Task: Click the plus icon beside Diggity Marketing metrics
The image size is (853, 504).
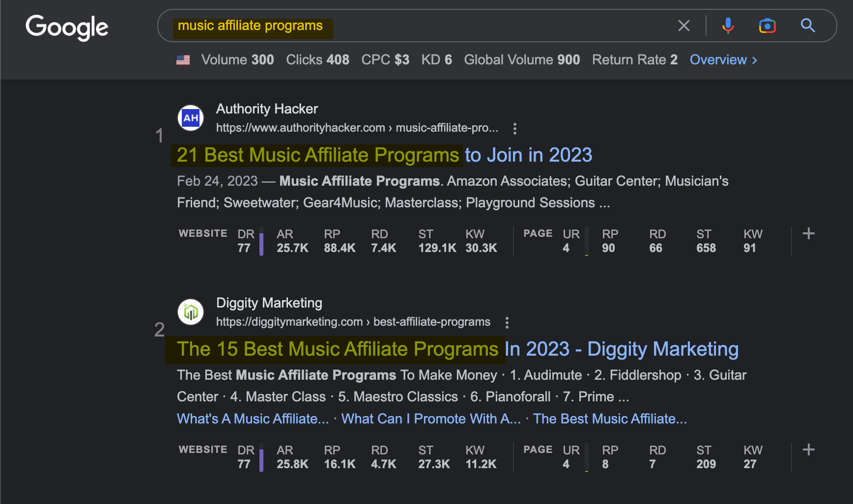Action: click(808, 449)
